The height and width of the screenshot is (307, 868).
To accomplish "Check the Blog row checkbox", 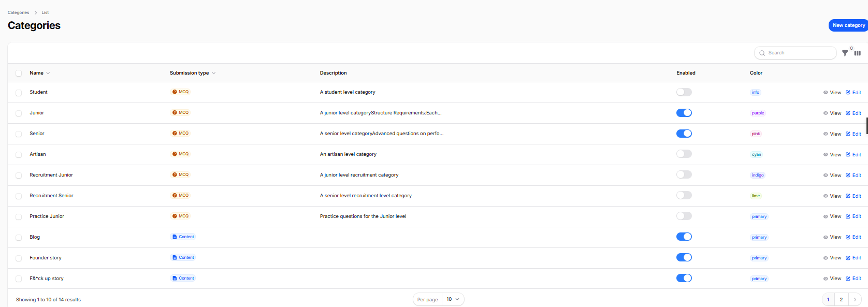I will (x=19, y=238).
